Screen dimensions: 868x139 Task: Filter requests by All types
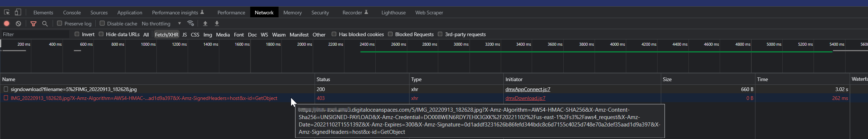pos(146,35)
